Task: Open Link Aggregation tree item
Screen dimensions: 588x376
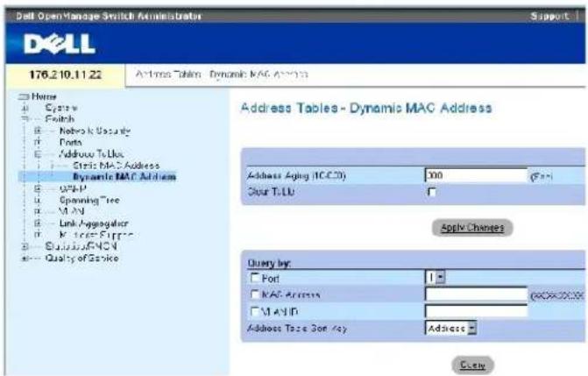Action: [x=94, y=223]
